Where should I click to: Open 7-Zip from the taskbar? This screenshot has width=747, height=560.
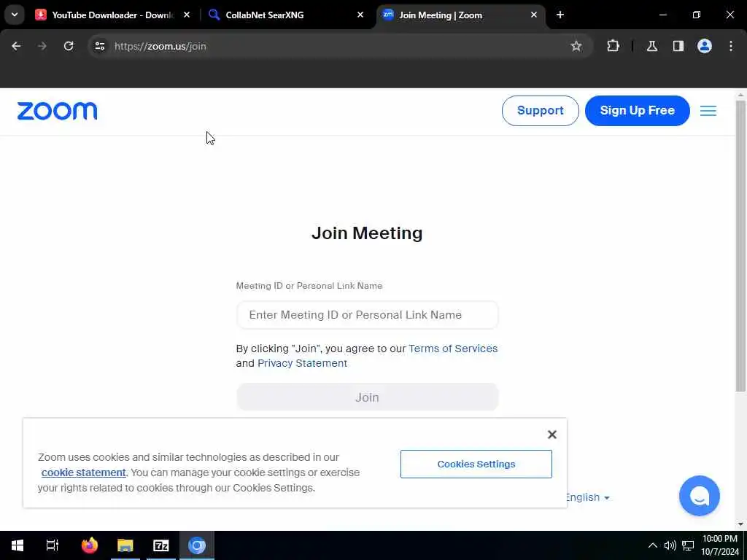point(161,545)
